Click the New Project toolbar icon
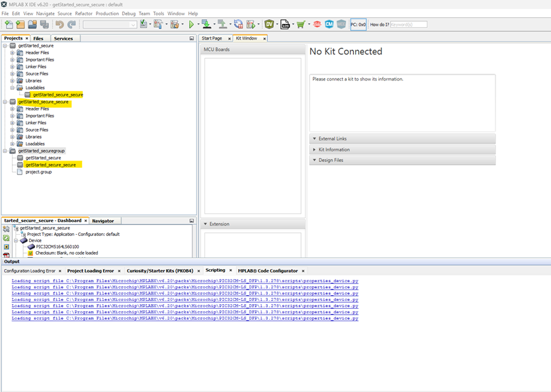551x392 pixels. [x=21, y=24]
